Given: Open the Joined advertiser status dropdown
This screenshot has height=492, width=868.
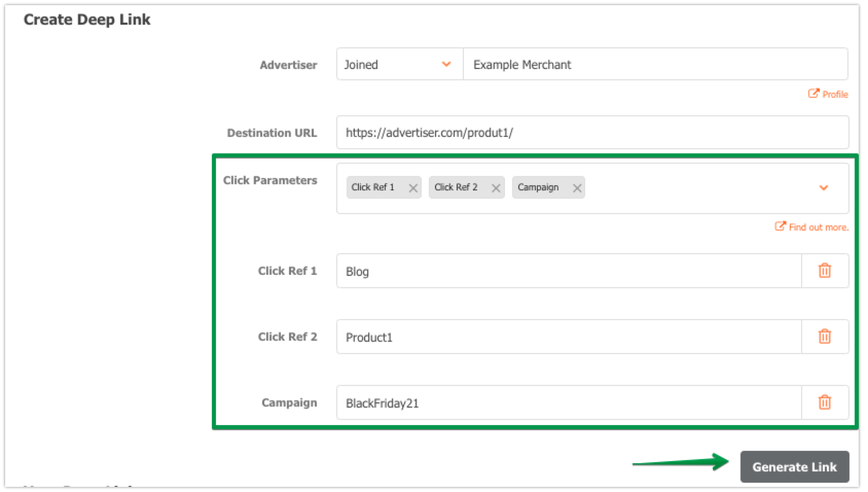Looking at the screenshot, I should (400, 64).
